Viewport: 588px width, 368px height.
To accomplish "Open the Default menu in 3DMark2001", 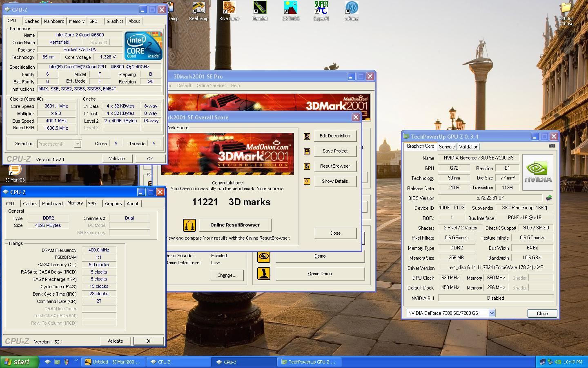I will point(184,85).
